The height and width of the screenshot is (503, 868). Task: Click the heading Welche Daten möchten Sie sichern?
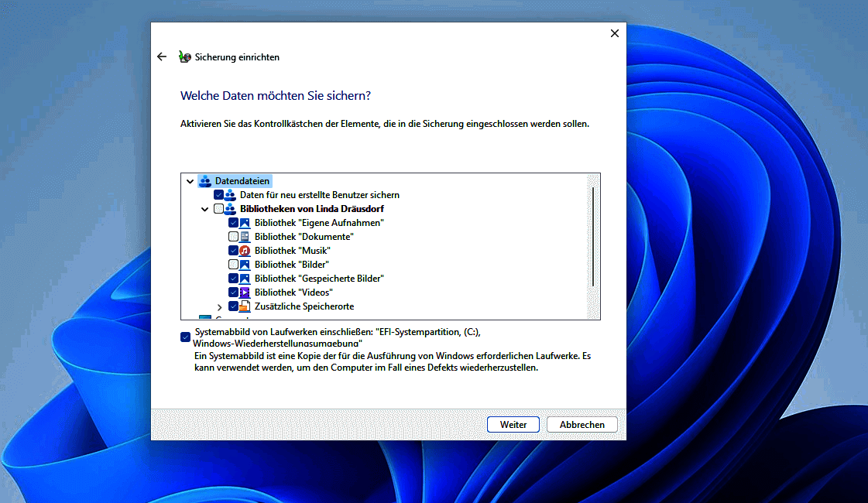(x=276, y=96)
